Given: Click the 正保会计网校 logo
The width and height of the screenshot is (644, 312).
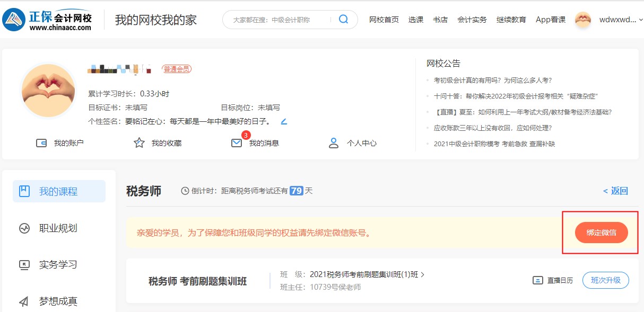Looking at the screenshot, I should click(x=47, y=20).
